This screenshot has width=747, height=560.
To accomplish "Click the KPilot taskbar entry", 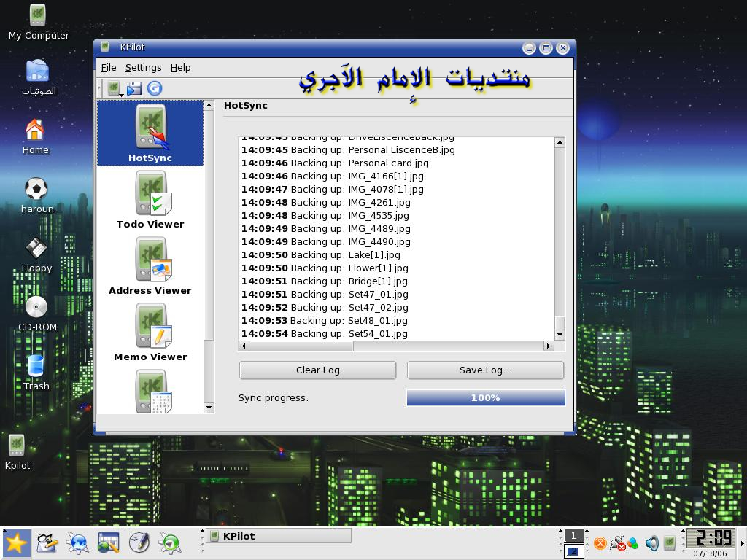I will pos(279,536).
